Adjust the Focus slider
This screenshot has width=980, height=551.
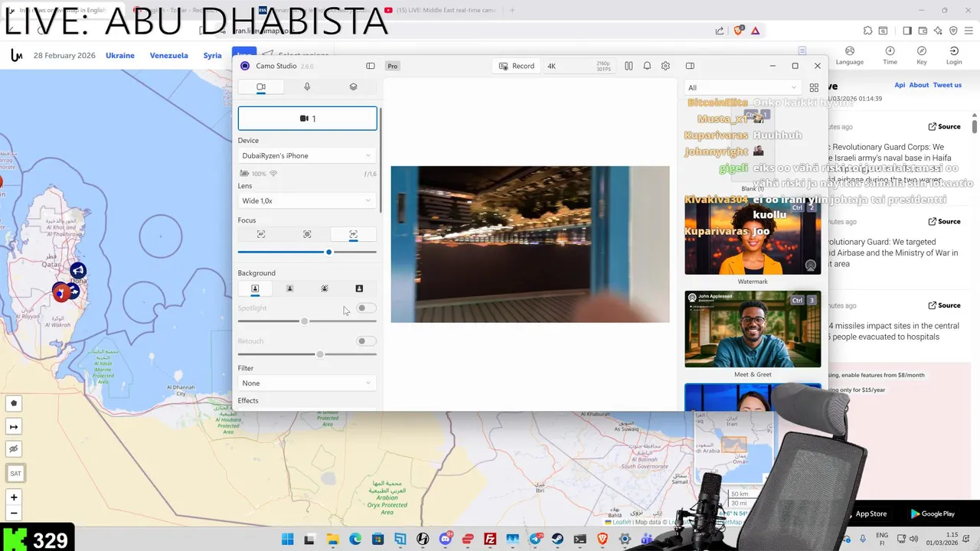pos(307,252)
